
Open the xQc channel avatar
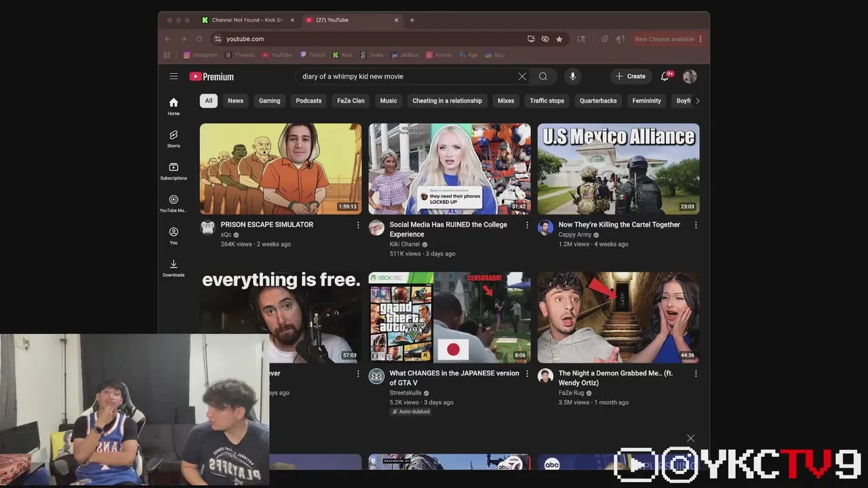(208, 228)
